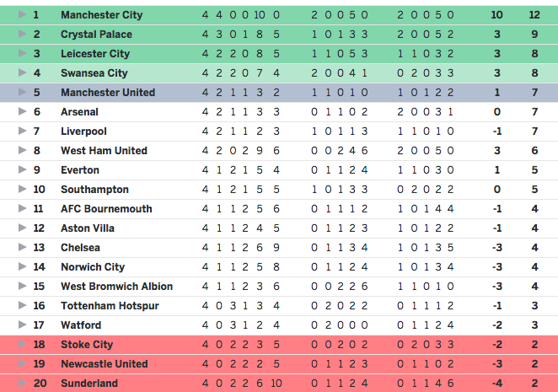Select the Chelsea team name
558x392 pixels.
coord(80,248)
